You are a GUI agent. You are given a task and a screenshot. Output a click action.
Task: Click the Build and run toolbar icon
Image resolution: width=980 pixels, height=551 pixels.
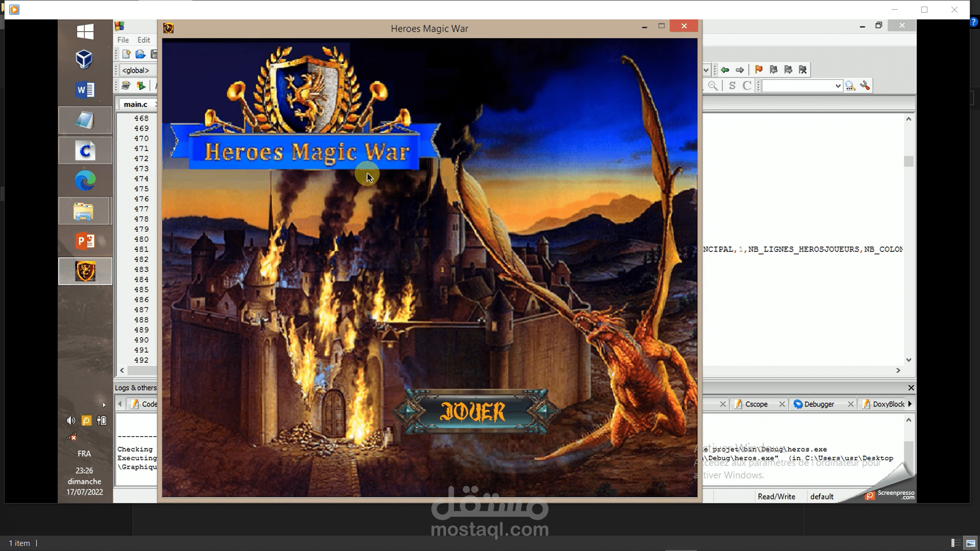141,86
